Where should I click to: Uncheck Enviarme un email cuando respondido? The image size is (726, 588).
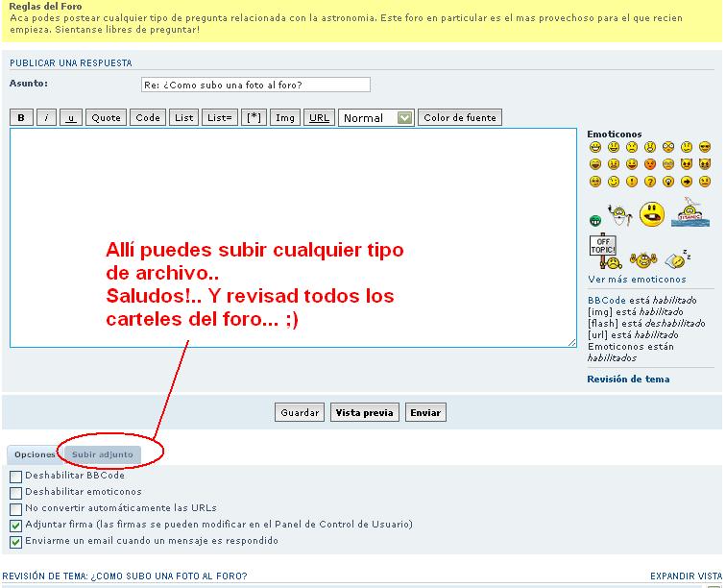coord(15,542)
